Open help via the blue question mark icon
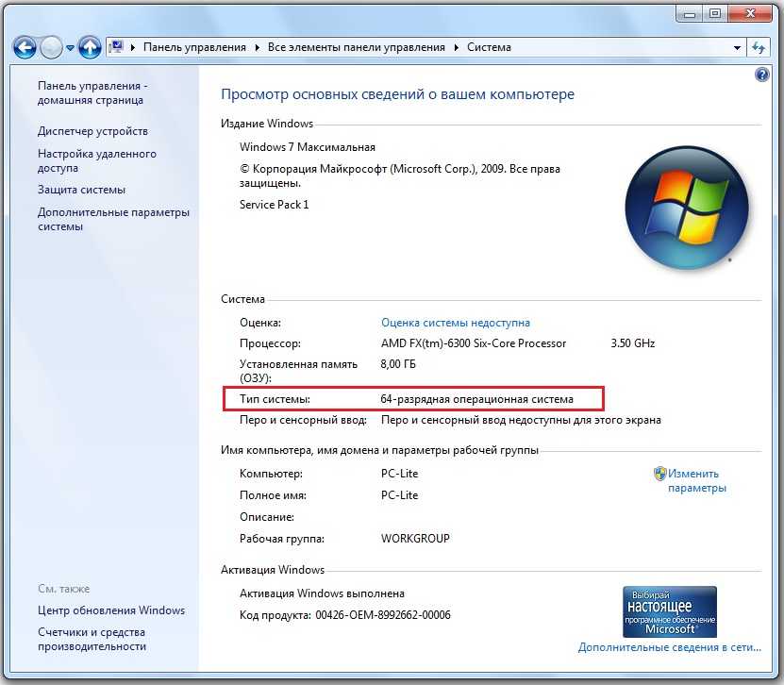Image resolution: width=784 pixels, height=685 pixels. [x=762, y=75]
